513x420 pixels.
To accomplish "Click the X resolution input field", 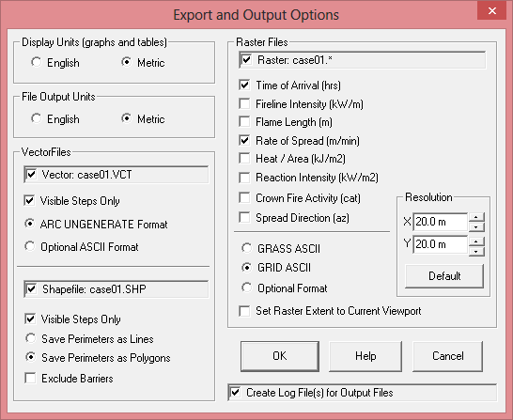I will (440, 222).
